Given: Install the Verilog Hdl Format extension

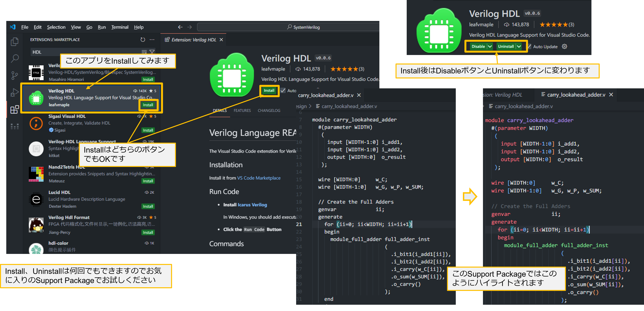Looking at the screenshot, I should click(148, 233).
